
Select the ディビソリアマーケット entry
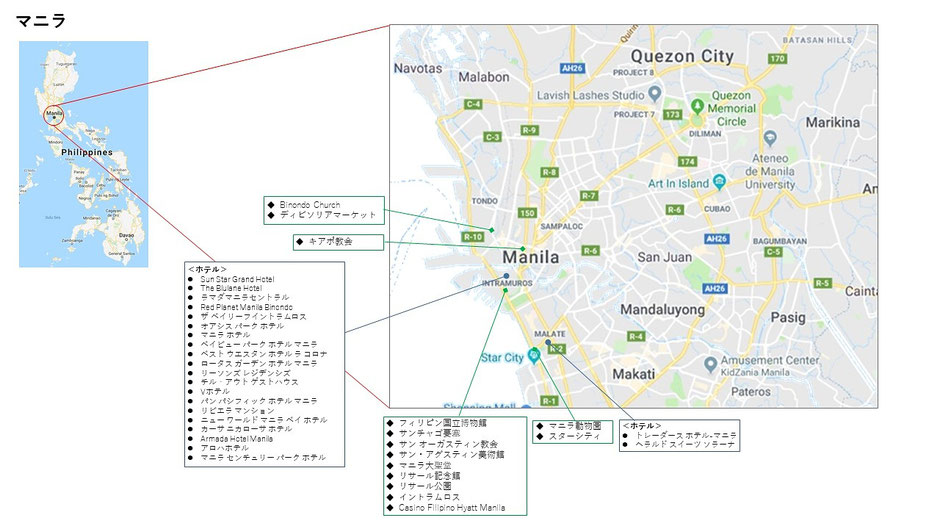[x=328, y=215]
